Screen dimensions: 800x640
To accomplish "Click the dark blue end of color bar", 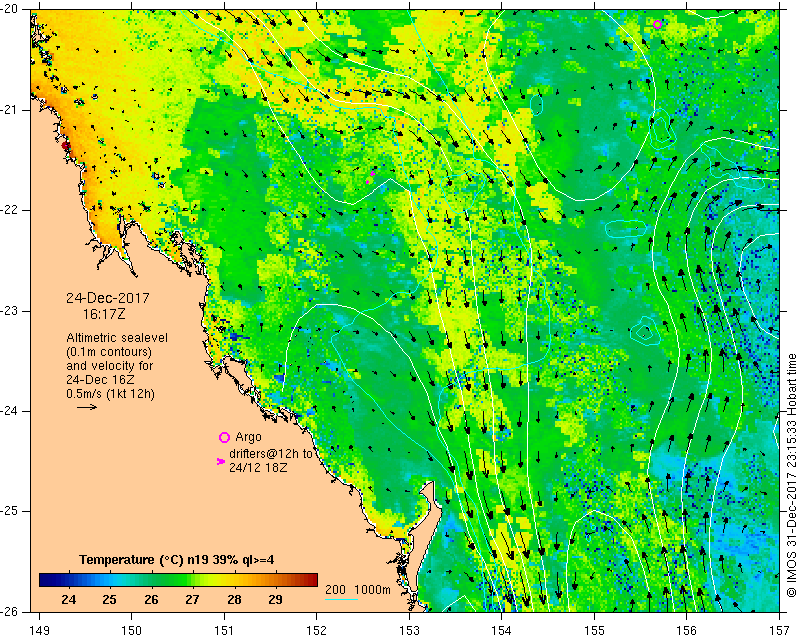I will (x=47, y=580).
